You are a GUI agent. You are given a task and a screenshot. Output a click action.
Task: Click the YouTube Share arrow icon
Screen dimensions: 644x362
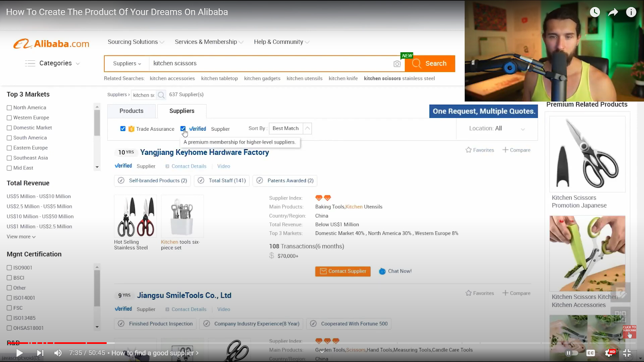[x=613, y=12]
